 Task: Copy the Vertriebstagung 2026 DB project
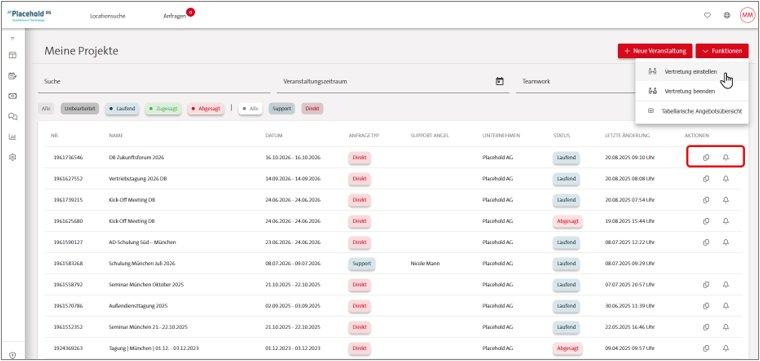click(706, 179)
